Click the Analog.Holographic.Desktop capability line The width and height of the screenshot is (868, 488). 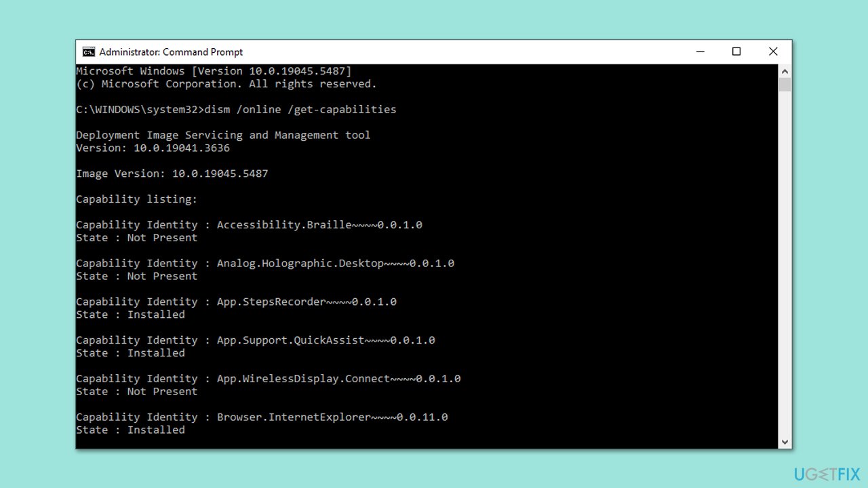[x=265, y=263]
